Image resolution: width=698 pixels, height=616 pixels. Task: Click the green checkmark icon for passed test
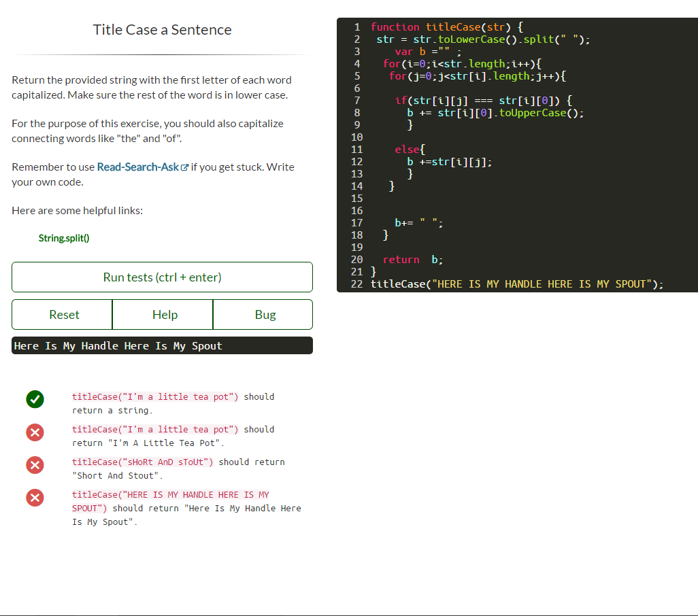click(x=35, y=399)
